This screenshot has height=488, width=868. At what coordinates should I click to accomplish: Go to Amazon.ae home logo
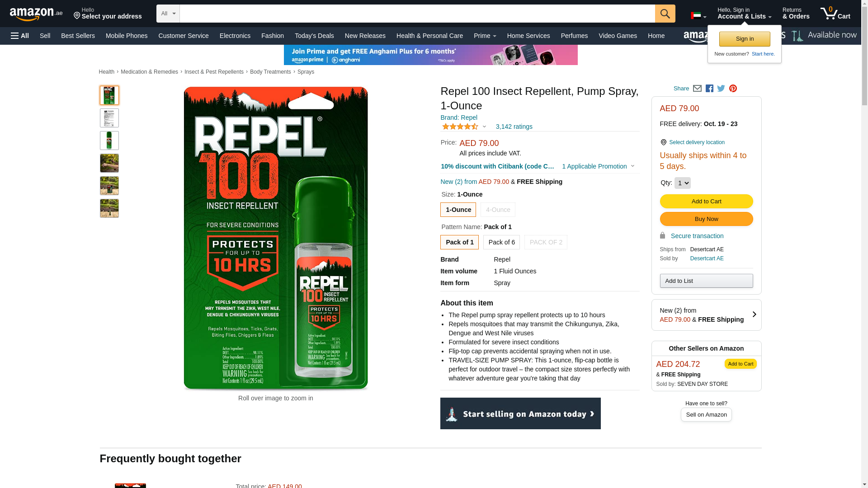tap(36, 14)
